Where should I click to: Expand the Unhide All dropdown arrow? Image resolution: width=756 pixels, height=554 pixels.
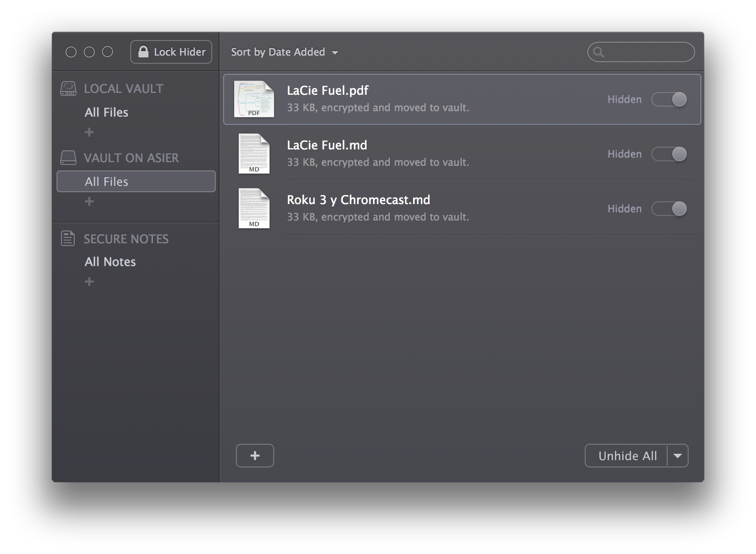point(678,456)
